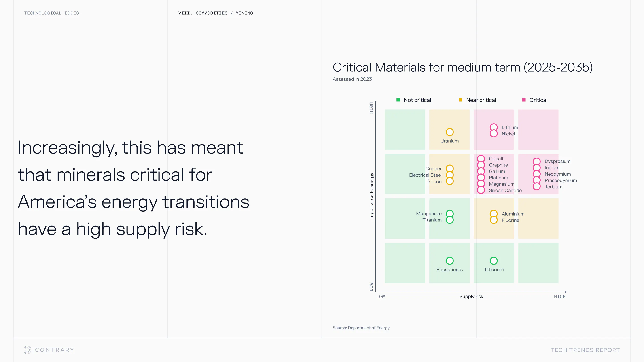Click the Uranium circle marker
The width and height of the screenshot is (644, 362).
click(x=449, y=132)
